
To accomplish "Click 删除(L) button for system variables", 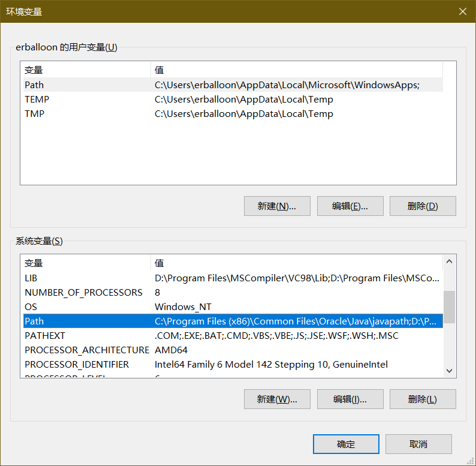I will pos(423,399).
